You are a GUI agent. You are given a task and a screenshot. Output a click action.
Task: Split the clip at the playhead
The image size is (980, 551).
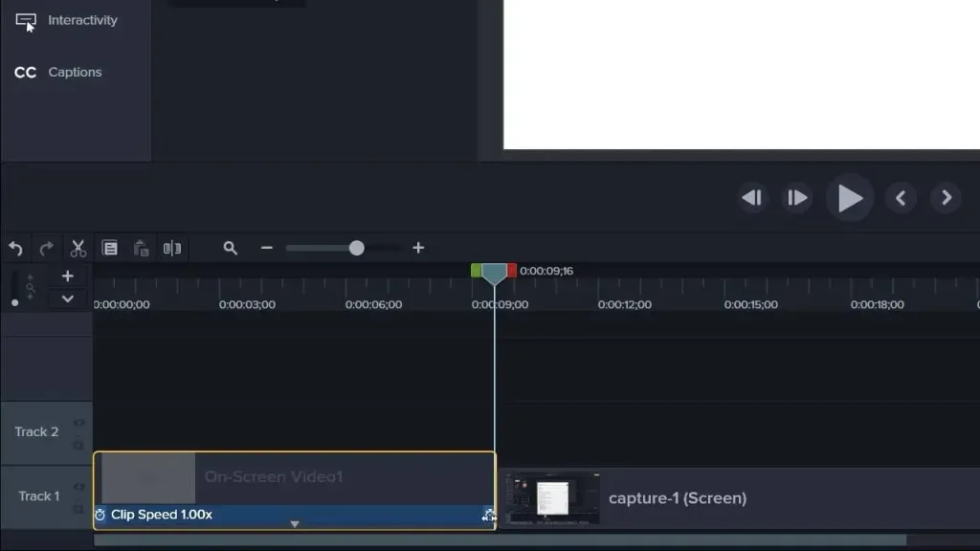click(172, 249)
